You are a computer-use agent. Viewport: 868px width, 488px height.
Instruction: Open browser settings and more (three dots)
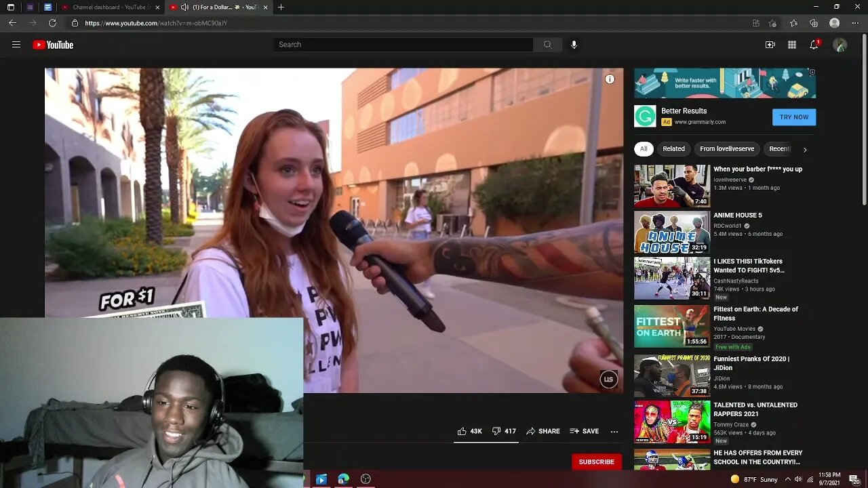pyautogui.click(x=854, y=23)
